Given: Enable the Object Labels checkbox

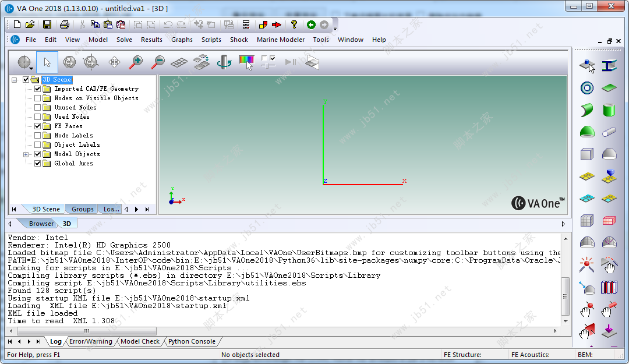Looking at the screenshot, I should click(37, 144).
